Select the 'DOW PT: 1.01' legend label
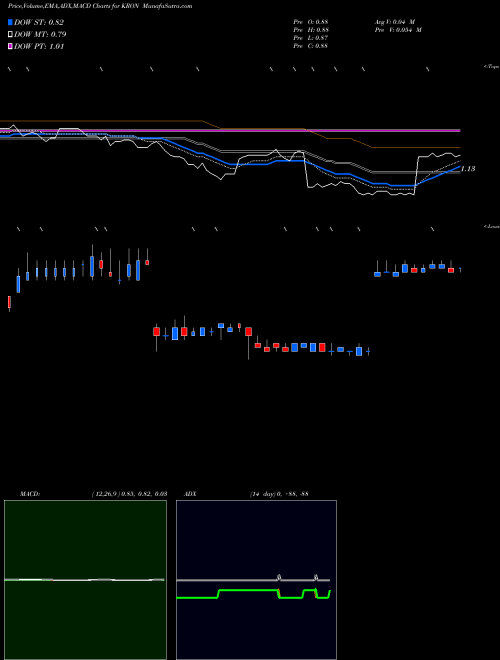This screenshot has height=660, width=500. 39,47
